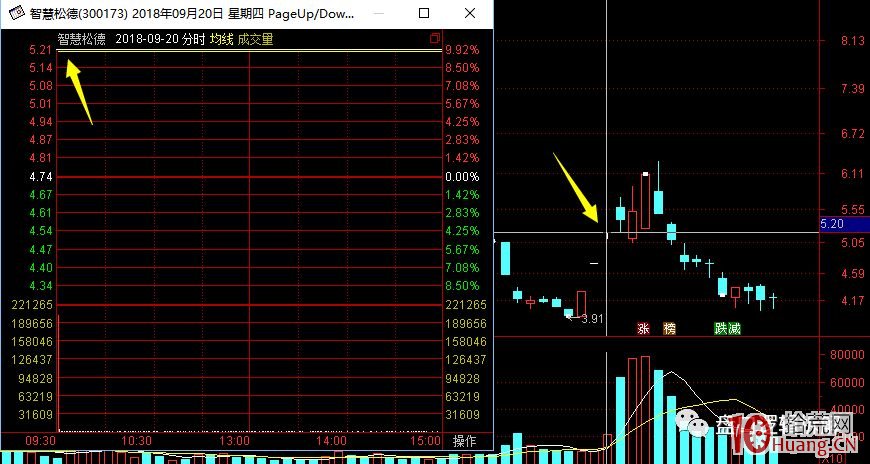
Task: Click the 60000 volume axis label
Action: point(847,382)
